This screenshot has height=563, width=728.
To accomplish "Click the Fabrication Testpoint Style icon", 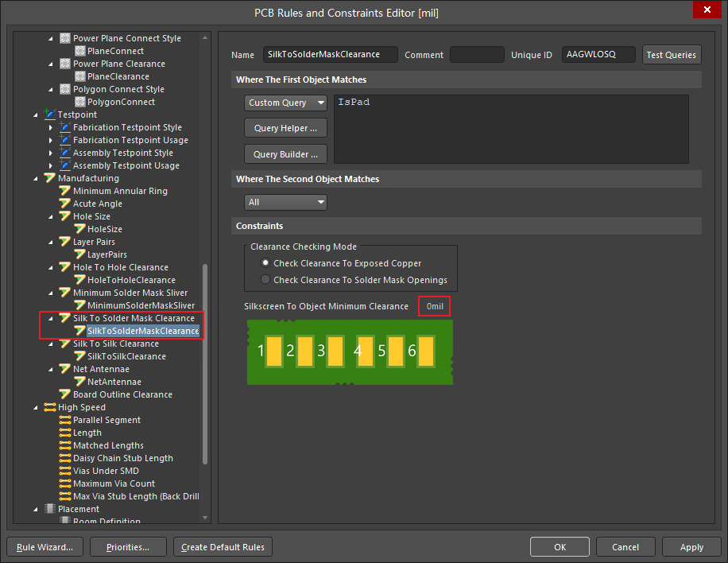I will click(65, 127).
